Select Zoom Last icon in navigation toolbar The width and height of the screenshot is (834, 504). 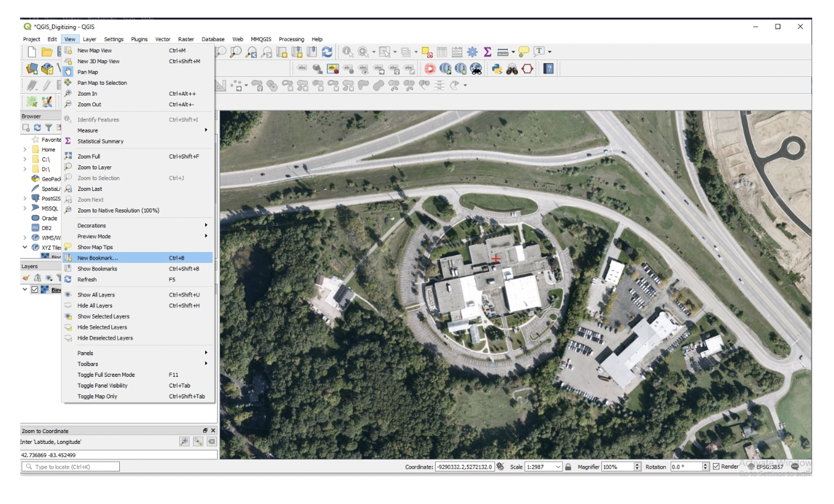click(251, 52)
